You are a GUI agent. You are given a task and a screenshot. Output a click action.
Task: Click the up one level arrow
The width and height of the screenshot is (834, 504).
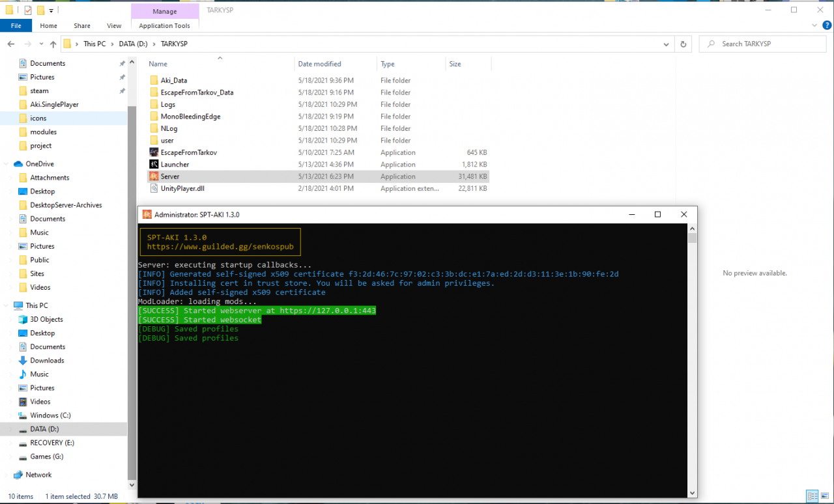53,44
